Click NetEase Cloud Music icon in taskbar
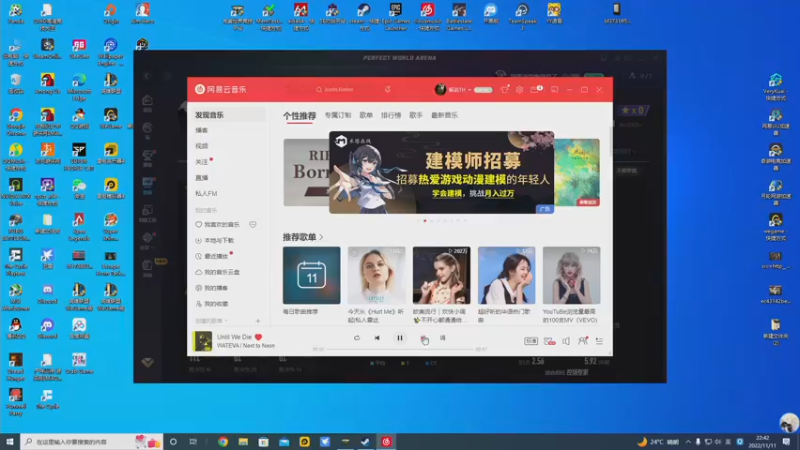800x450 pixels. tap(386, 441)
